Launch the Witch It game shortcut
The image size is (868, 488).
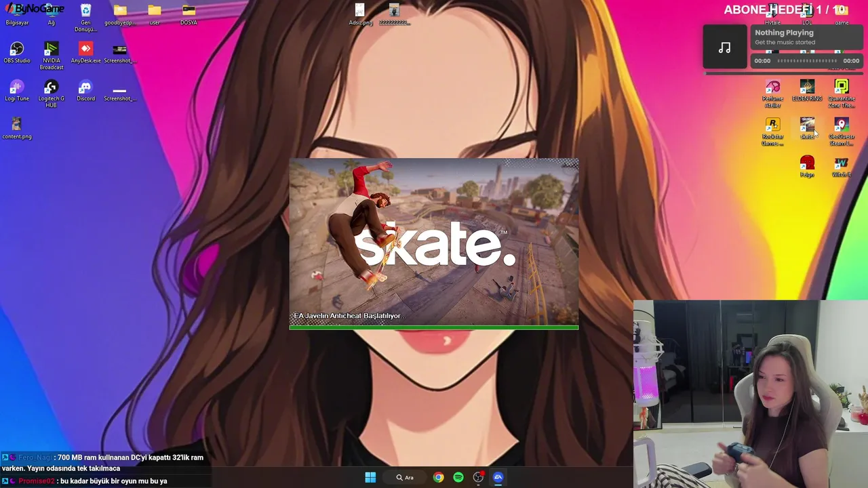(x=842, y=166)
